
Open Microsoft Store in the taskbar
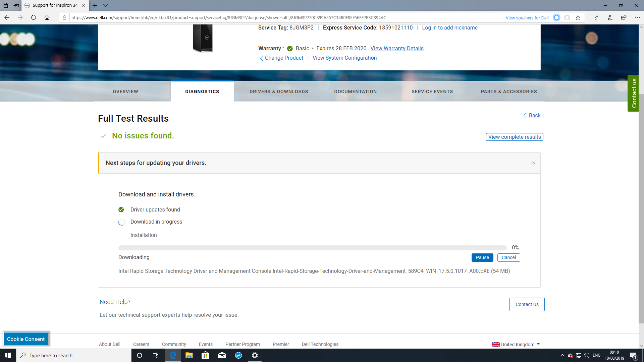(205, 355)
